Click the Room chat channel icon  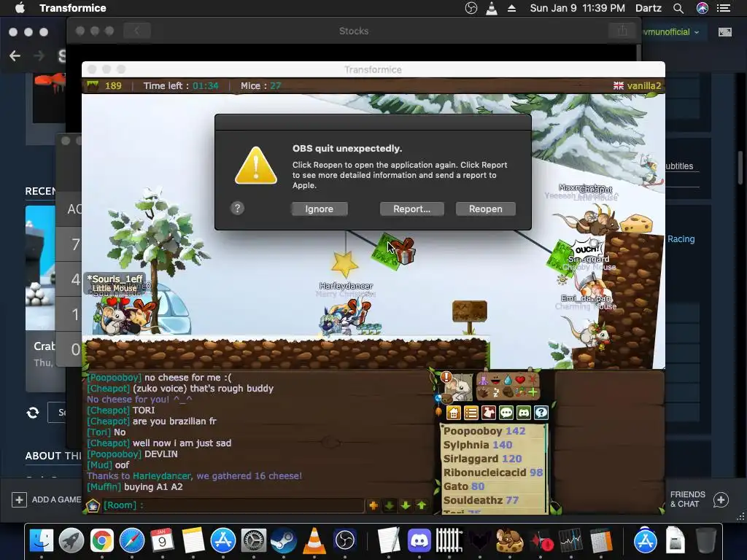click(x=93, y=505)
